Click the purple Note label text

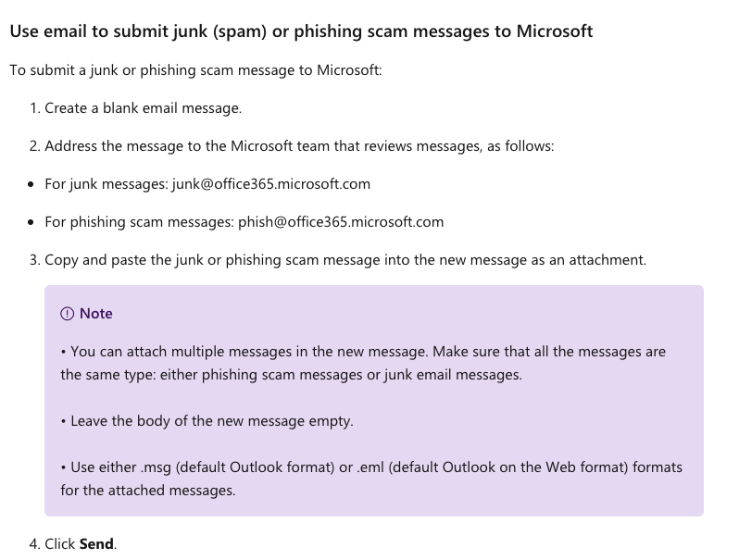point(96,314)
